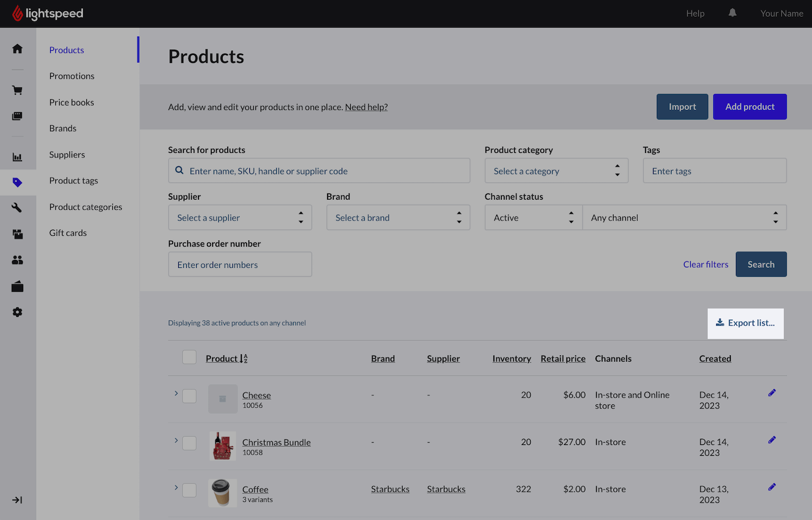Open the Customers people icon
The height and width of the screenshot is (520, 812).
pyautogui.click(x=17, y=260)
